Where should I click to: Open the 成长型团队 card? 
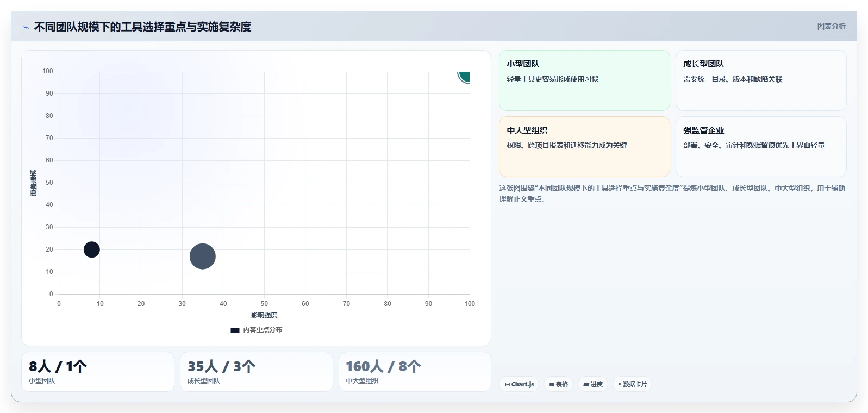coord(761,80)
